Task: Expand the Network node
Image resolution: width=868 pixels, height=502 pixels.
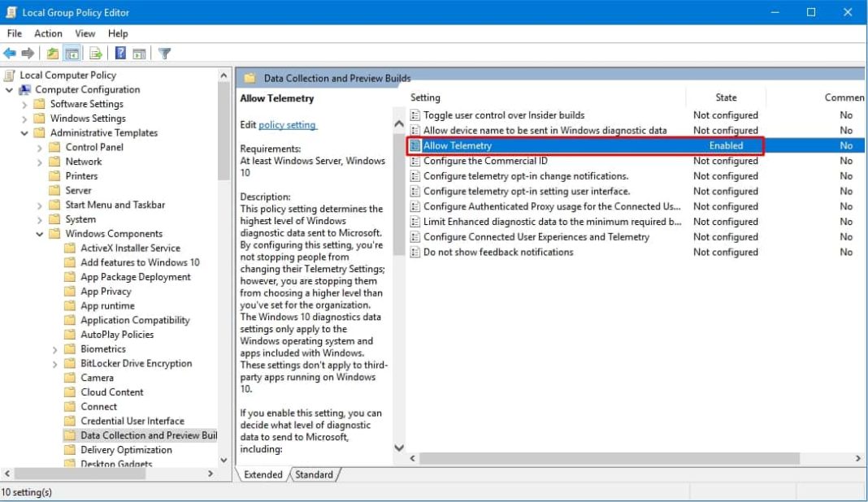Action: [40, 162]
